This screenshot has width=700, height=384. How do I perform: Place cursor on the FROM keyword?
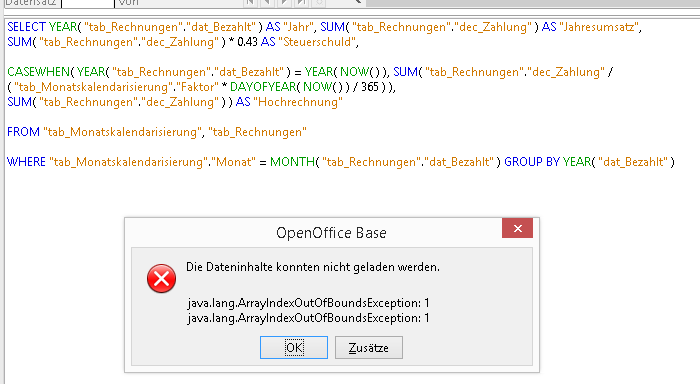pos(23,132)
